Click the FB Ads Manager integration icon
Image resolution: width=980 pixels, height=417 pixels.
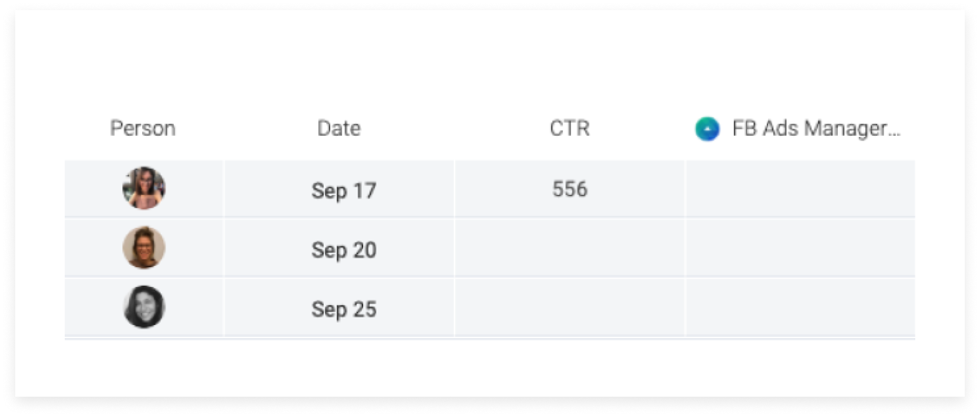(x=707, y=129)
